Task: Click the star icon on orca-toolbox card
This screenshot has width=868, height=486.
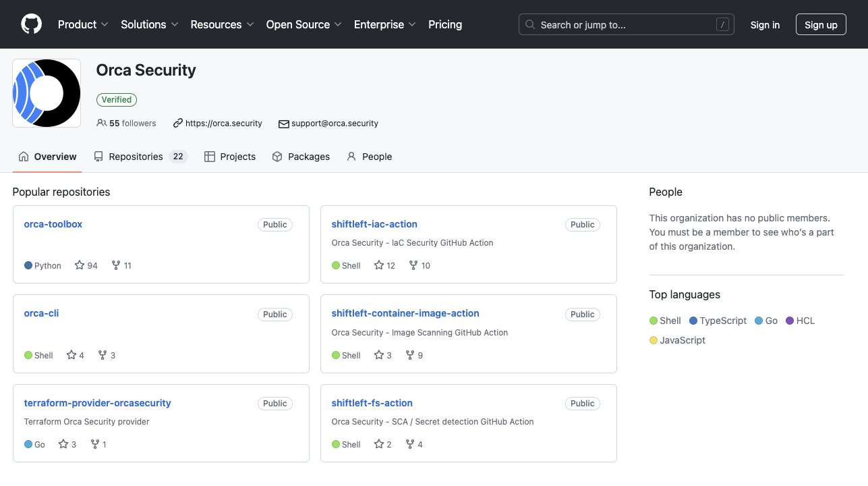Action: point(80,265)
